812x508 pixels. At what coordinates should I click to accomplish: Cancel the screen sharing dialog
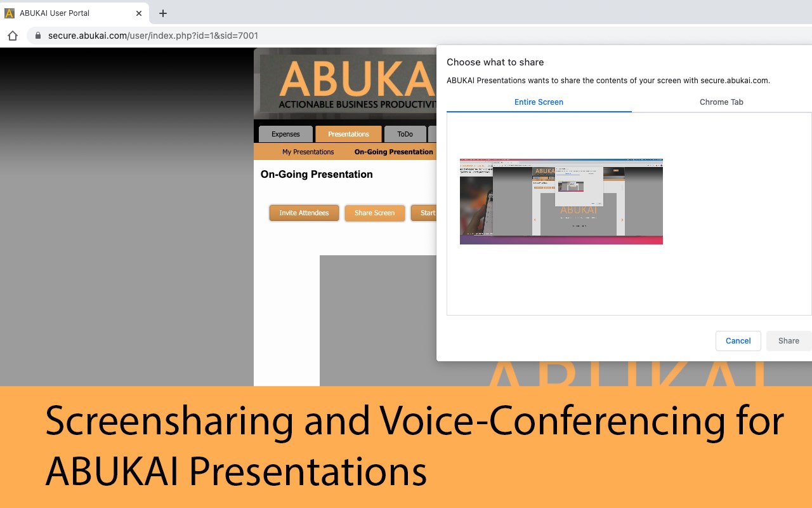point(738,340)
